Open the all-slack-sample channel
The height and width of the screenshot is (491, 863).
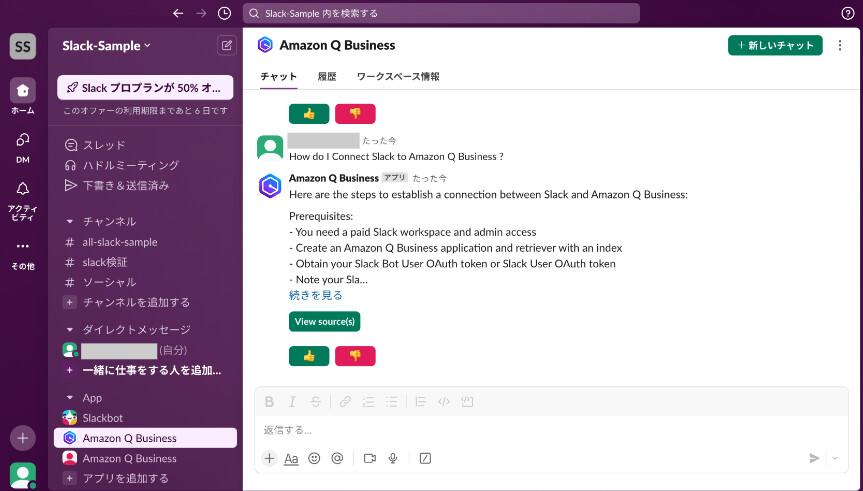pos(145,242)
